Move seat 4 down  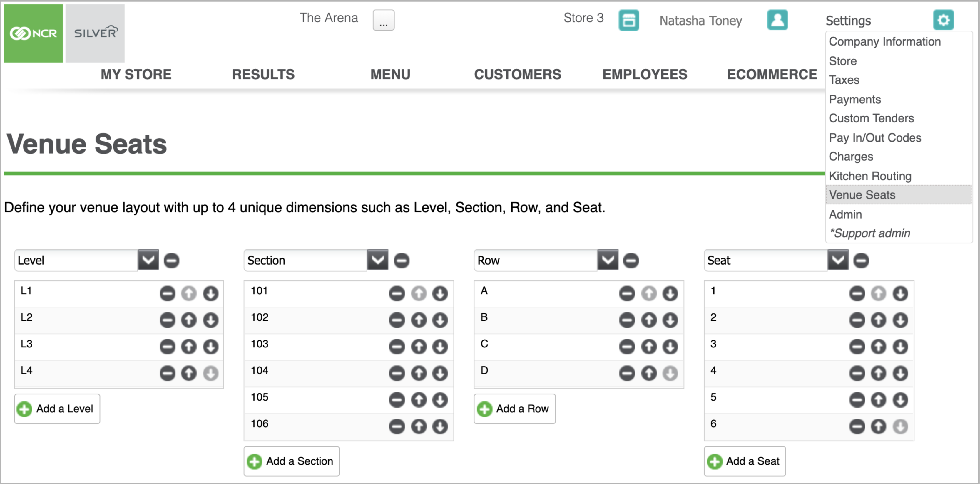tap(901, 373)
